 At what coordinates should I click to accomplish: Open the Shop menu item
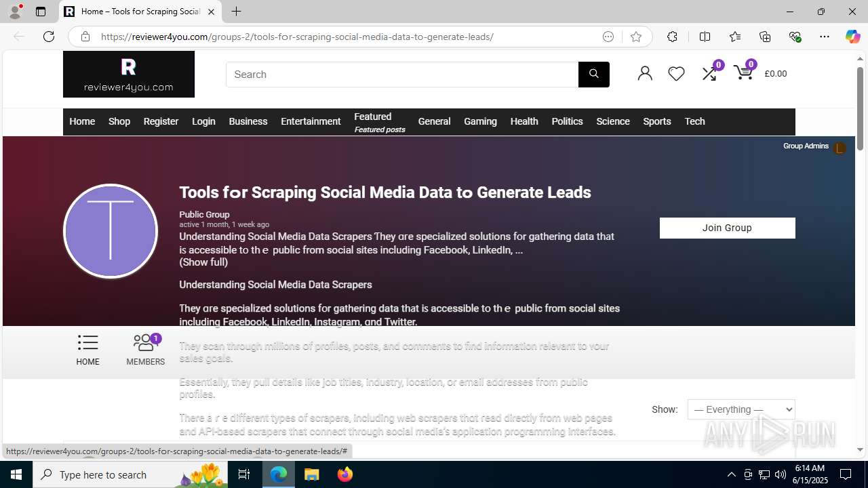(119, 121)
